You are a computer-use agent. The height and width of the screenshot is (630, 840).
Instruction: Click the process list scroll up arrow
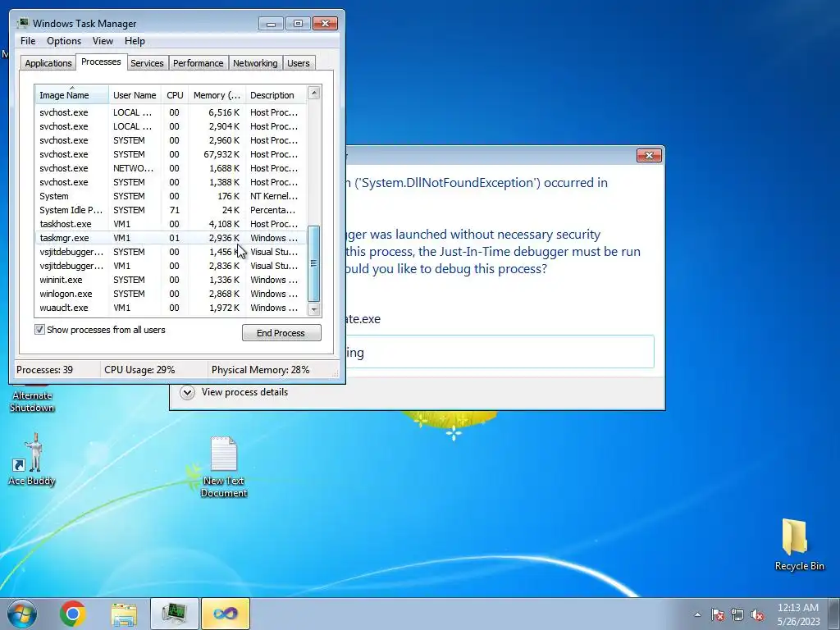[314, 94]
